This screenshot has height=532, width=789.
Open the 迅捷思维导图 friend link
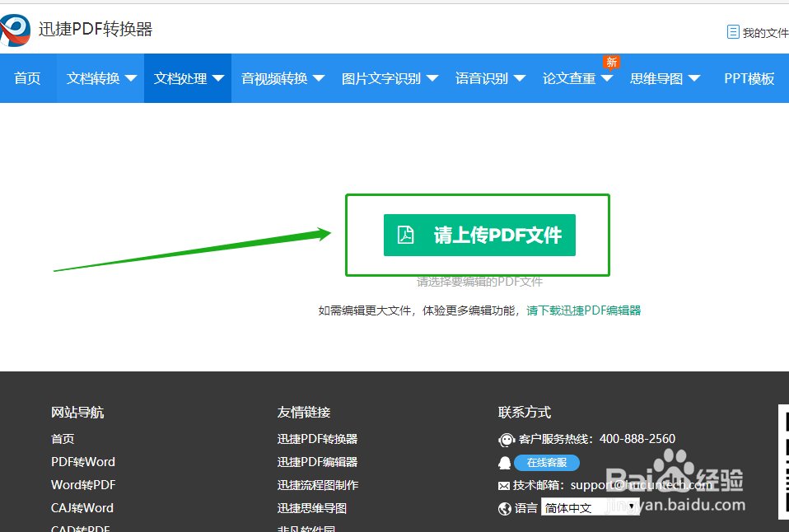311,508
